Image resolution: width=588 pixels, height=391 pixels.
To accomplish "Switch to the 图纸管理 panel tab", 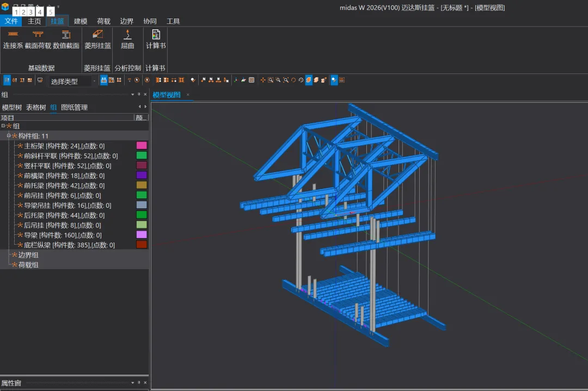I will point(74,108).
